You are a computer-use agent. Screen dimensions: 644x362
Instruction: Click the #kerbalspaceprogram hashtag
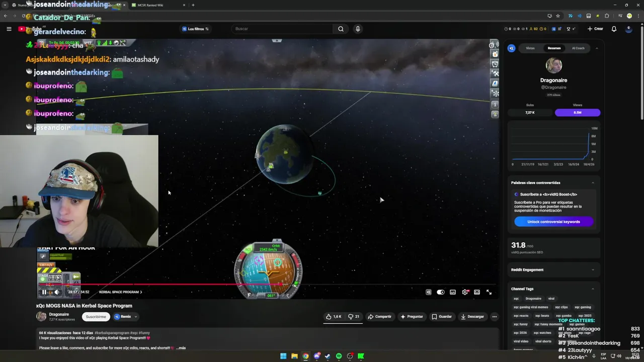[112, 333]
